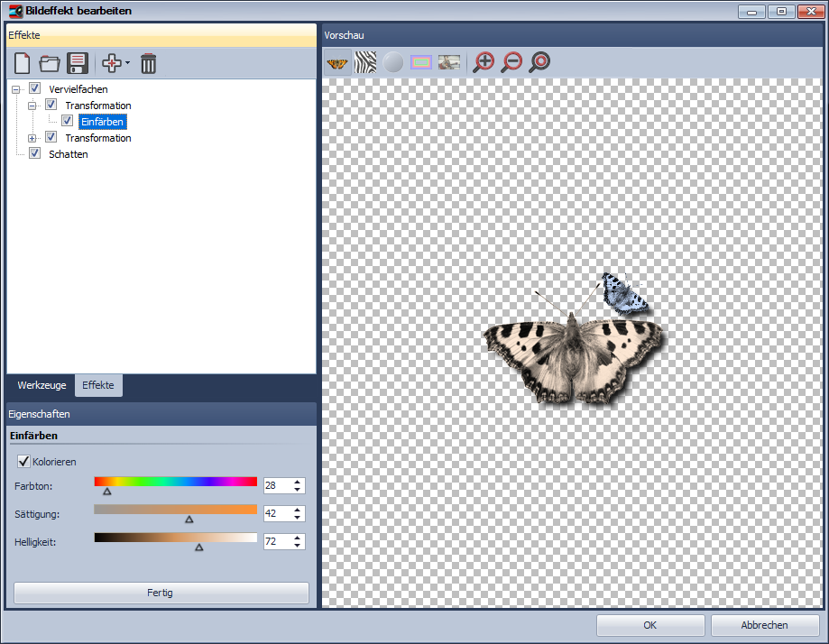
Task: Create a new effect preset
Action: (x=21, y=63)
